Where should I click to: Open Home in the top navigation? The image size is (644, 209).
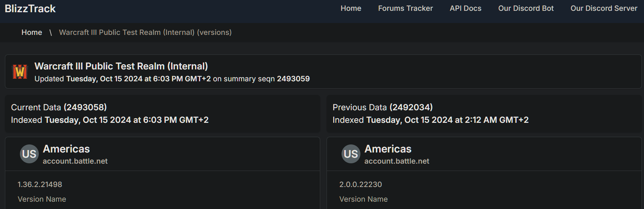click(x=351, y=8)
